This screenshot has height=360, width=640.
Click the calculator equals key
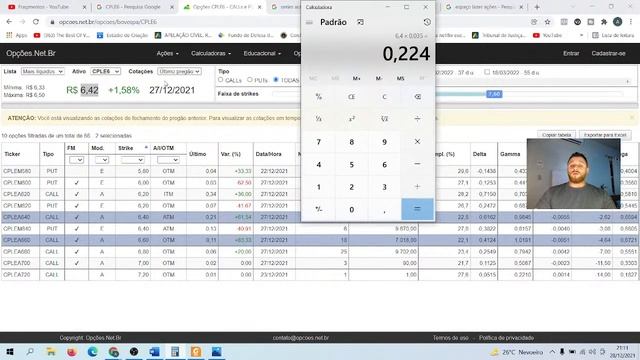click(417, 209)
